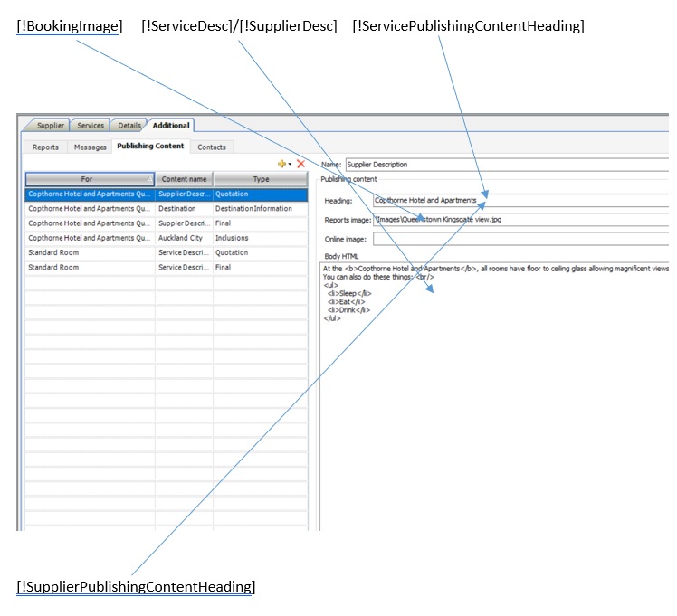Select the Details tab
Screen dimensions: 677x616
(129, 126)
